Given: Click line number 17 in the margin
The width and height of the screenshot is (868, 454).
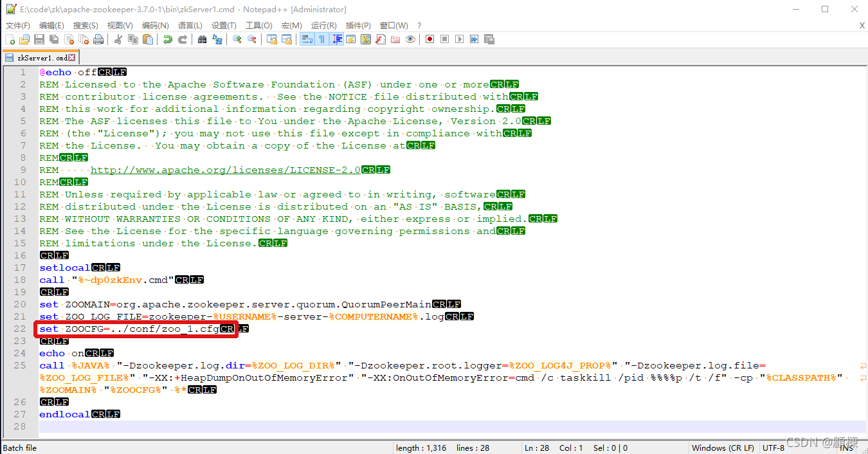Looking at the screenshot, I should (19, 268).
